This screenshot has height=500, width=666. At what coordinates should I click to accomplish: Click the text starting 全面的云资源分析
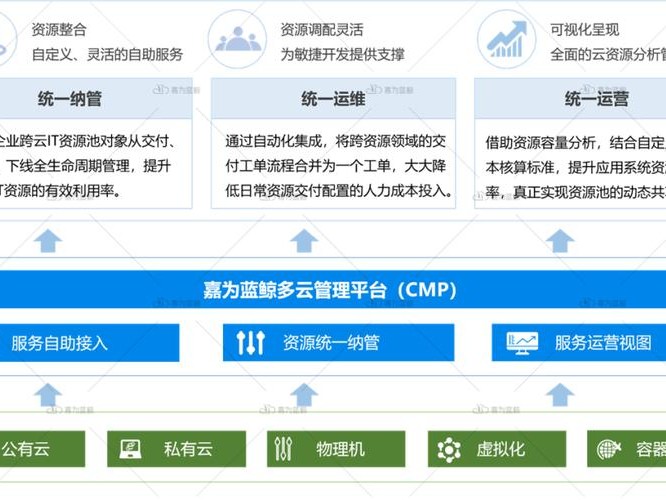[x=608, y=54]
